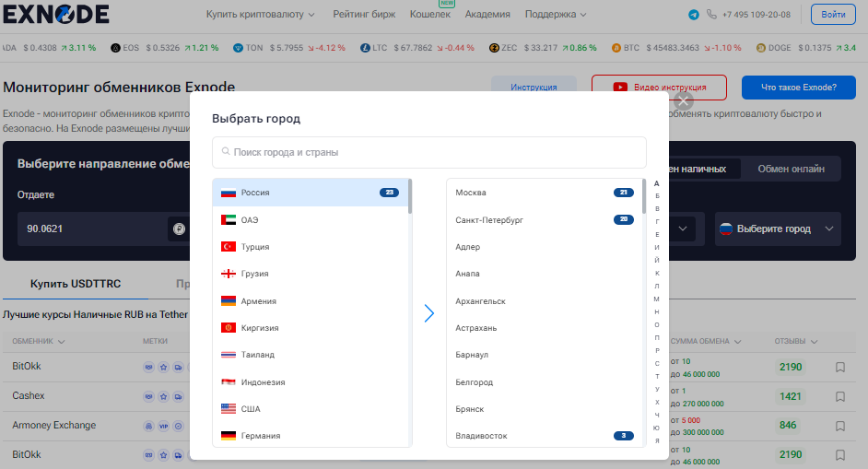Screen dimensions: 868x469
Task: Click the search magnifier icon in dialog
Action: pyautogui.click(x=226, y=151)
